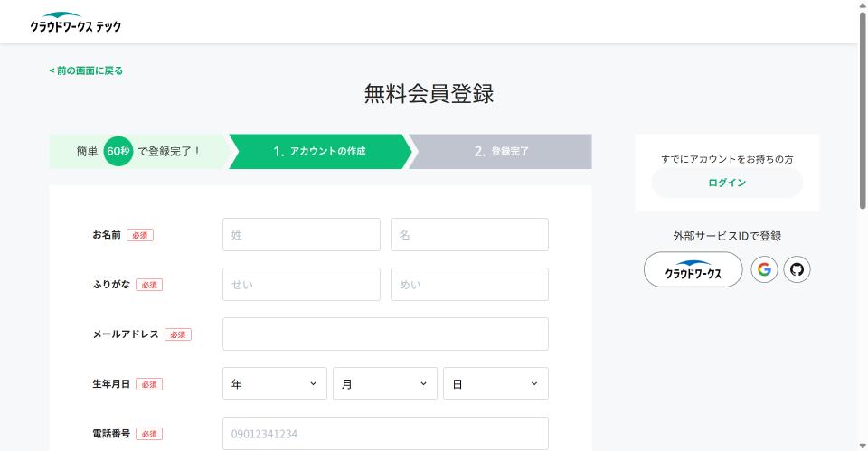Screen dimensions: 868x451
Task: Focus the めい furigana field
Action: click(469, 285)
